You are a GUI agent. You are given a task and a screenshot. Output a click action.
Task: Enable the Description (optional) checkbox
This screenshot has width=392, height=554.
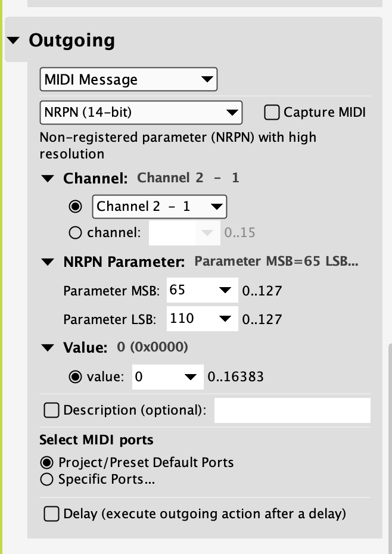52,410
